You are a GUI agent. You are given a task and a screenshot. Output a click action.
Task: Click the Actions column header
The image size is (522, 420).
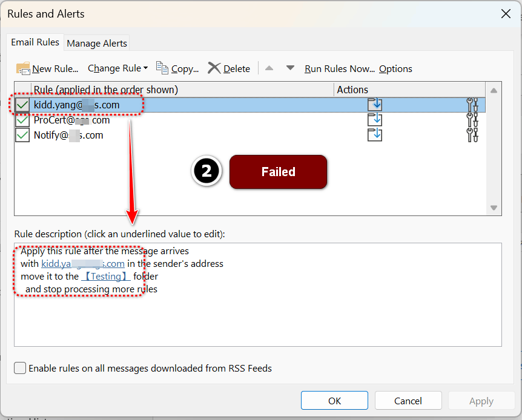pyautogui.click(x=409, y=90)
